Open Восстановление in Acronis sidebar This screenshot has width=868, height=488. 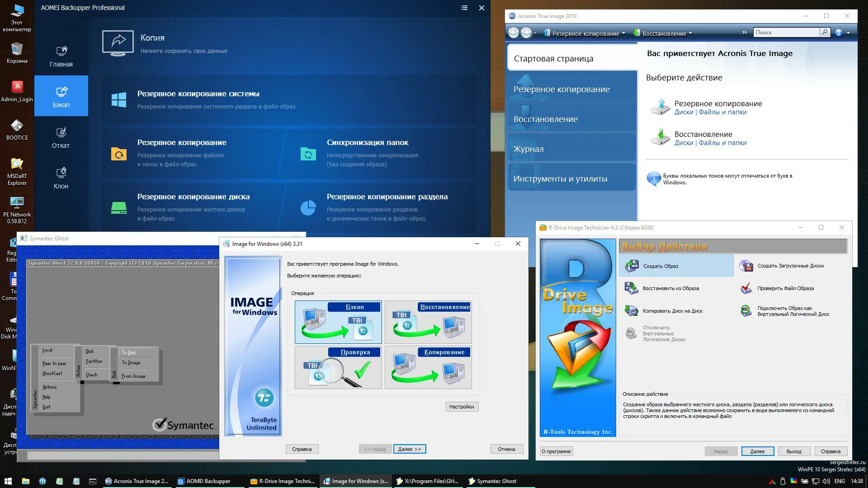[572, 119]
